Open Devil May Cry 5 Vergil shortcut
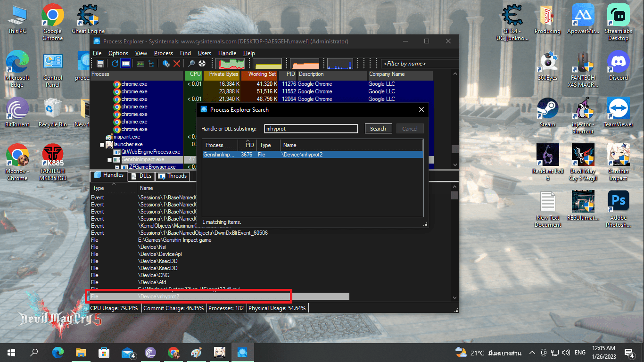Screen dimensions: 644x362 coord(583,162)
